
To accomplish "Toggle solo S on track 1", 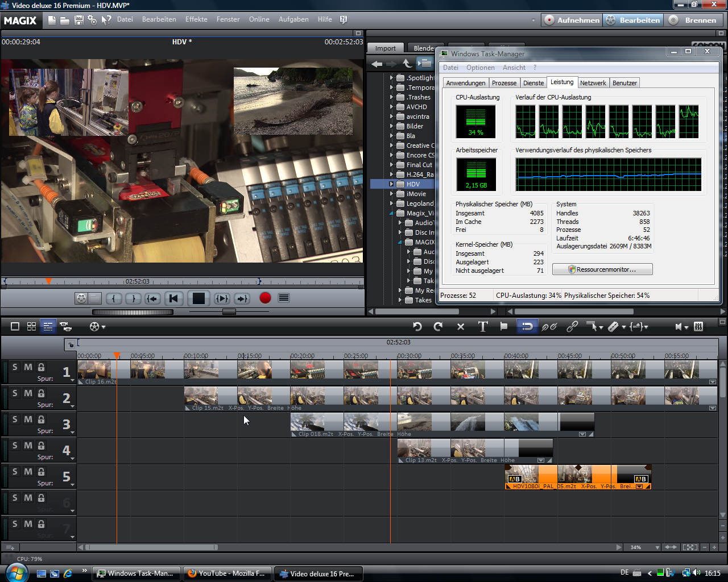I will click(x=15, y=367).
